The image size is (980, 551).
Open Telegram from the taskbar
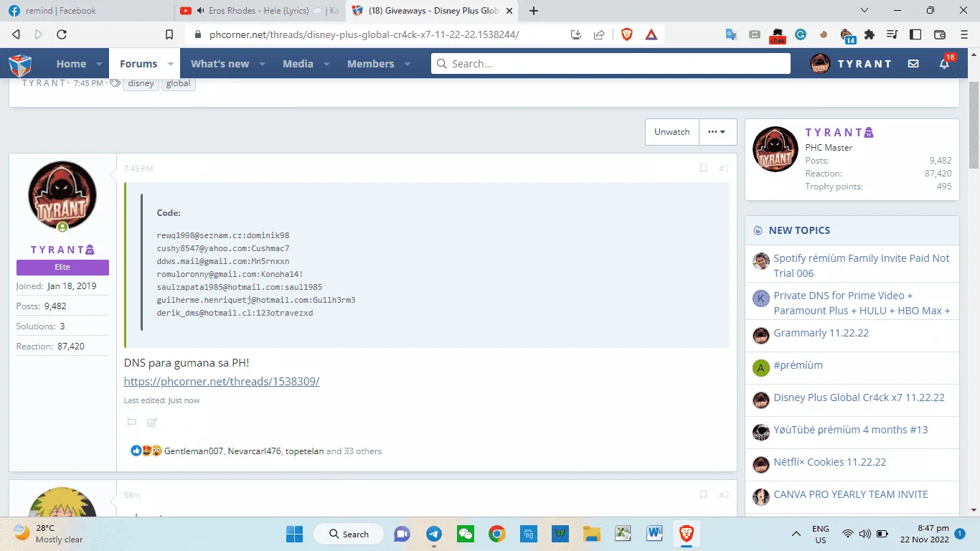pyautogui.click(x=434, y=534)
